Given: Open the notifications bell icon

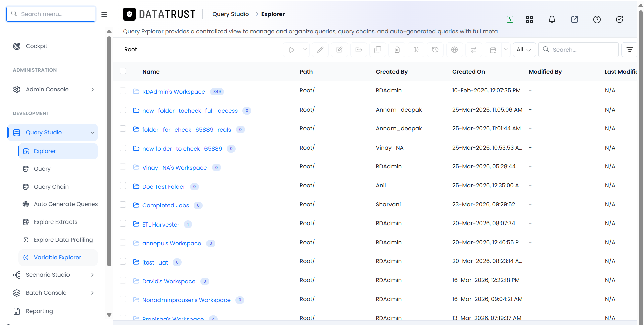Looking at the screenshot, I should [x=552, y=19].
